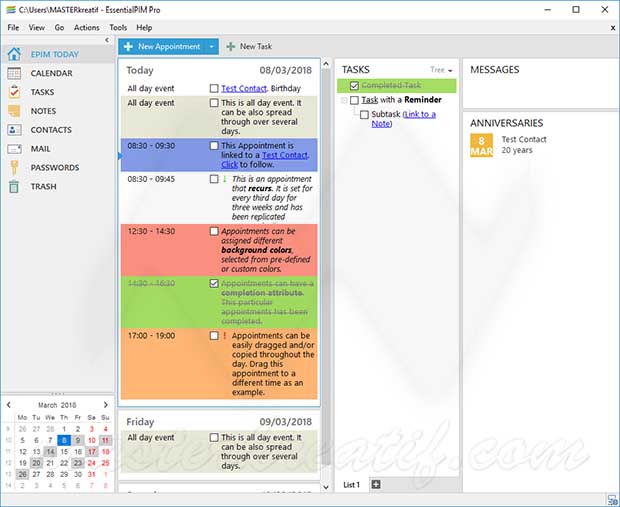
Task: Click the EssentialPIM title bar app icon
Action: tap(11, 9)
